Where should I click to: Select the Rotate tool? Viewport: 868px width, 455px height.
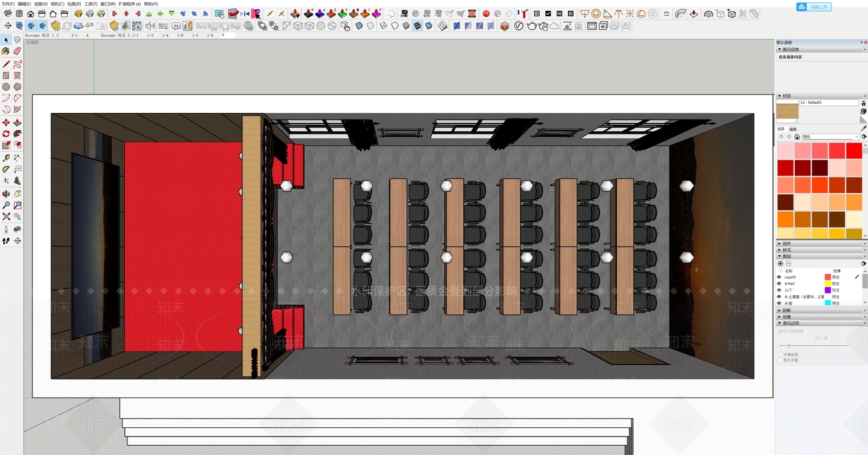(x=6, y=134)
